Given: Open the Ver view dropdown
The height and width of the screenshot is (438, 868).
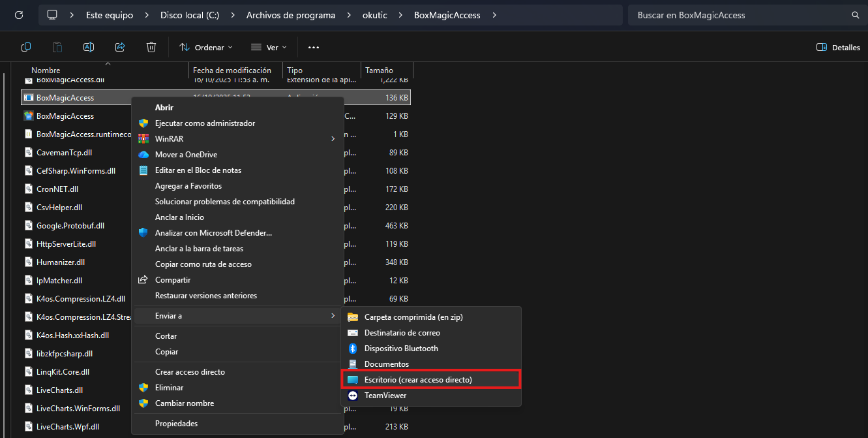Looking at the screenshot, I should 269,48.
